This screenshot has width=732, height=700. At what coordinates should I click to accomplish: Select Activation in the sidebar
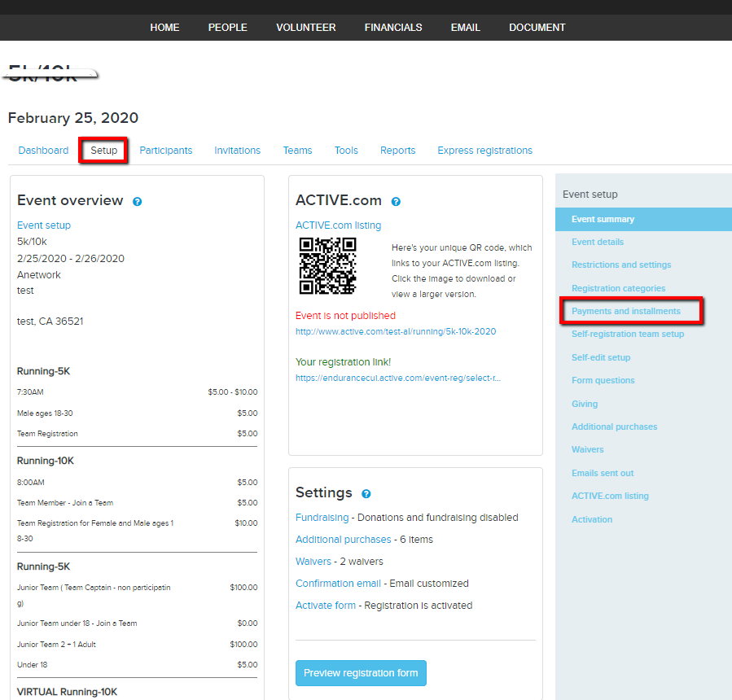click(592, 519)
